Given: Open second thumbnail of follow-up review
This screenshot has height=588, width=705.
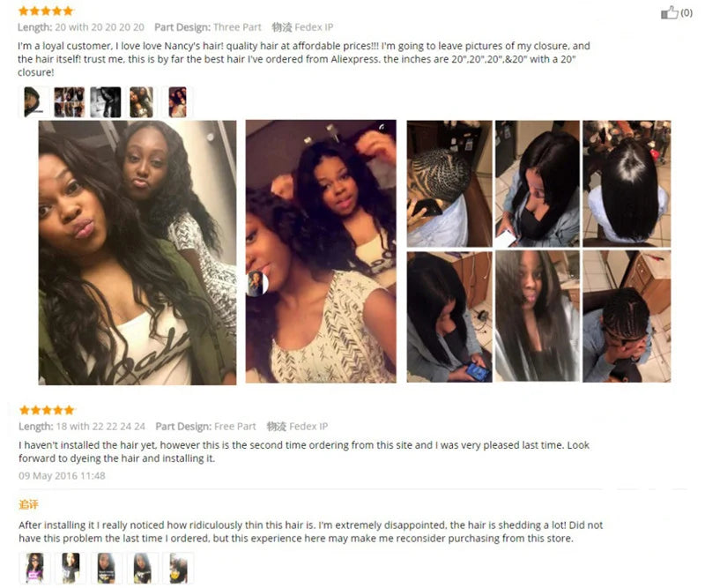Looking at the screenshot, I should point(70,569).
